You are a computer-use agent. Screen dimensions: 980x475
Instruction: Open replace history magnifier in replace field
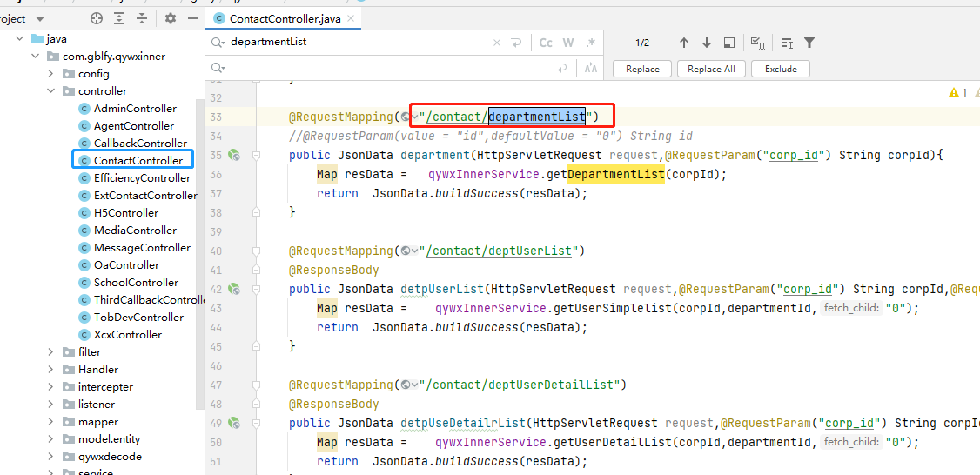(218, 68)
